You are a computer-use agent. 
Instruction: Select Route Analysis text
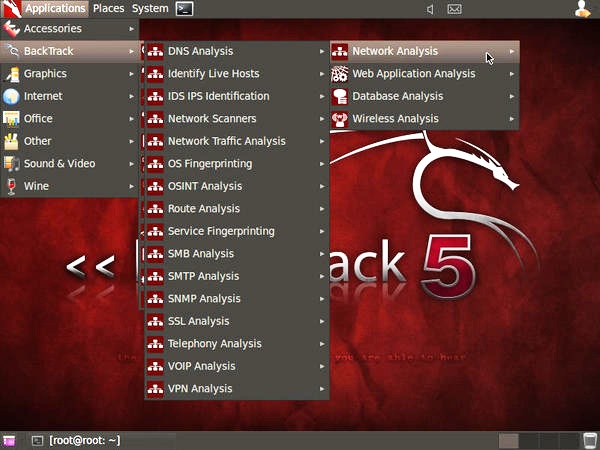(x=204, y=209)
